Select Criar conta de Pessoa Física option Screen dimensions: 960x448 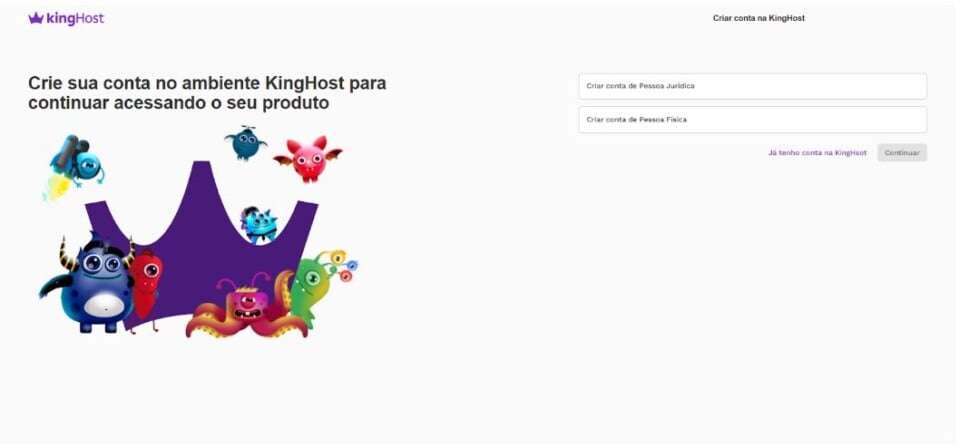pyautogui.click(x=752, y=120)
